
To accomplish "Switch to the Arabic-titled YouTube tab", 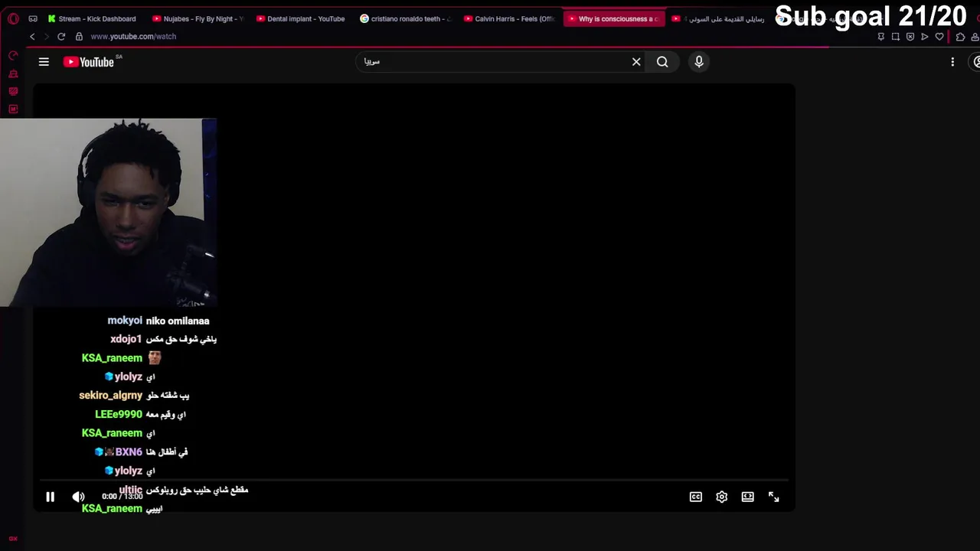I will coord(717,18).
